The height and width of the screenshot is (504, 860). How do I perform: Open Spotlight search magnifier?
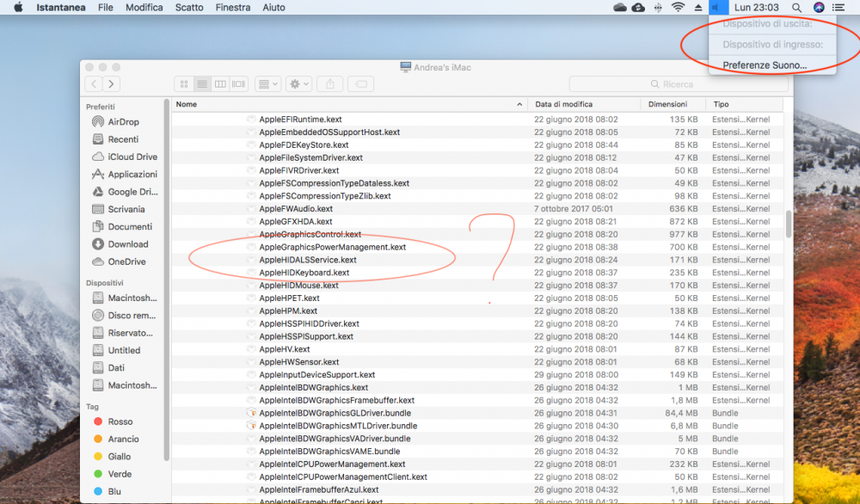(x=796, y=7)
